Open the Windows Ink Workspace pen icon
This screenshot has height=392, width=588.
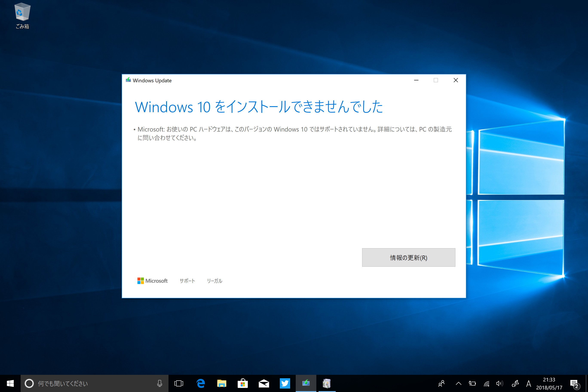(515, 383)
